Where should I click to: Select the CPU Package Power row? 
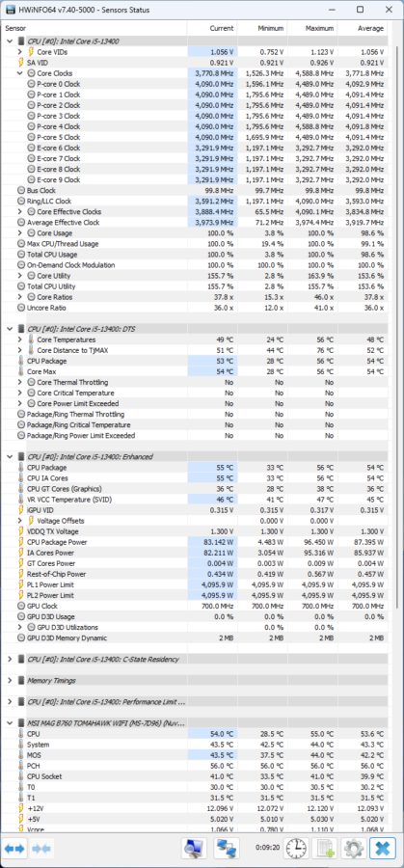pyautogui.click(x=195, y=542)
